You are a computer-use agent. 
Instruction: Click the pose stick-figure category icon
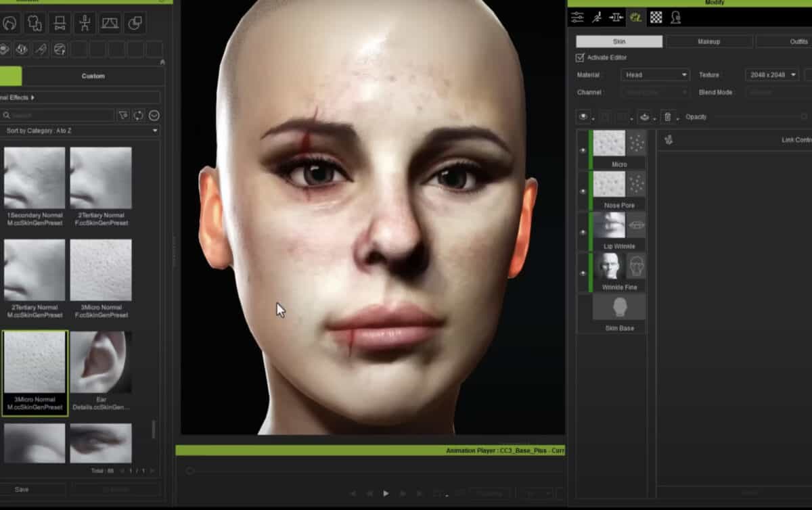tap(85, 24)
